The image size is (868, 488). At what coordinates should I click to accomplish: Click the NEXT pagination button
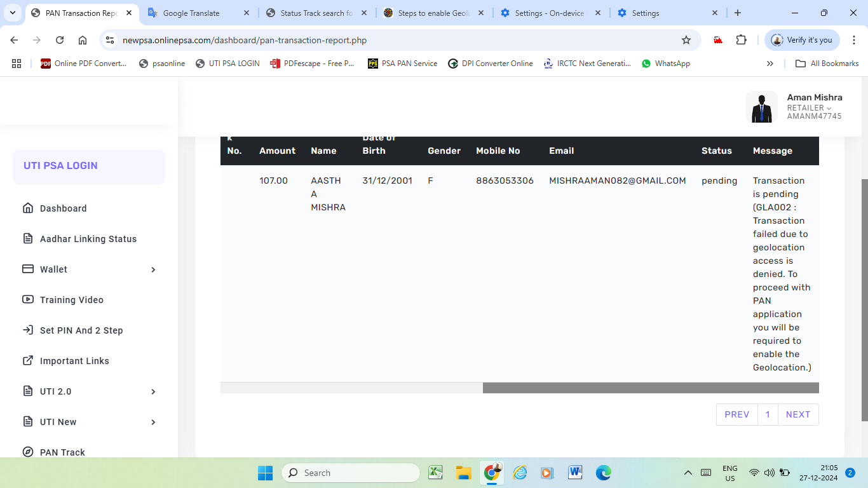pyautogui.click(x=798, y=414)
